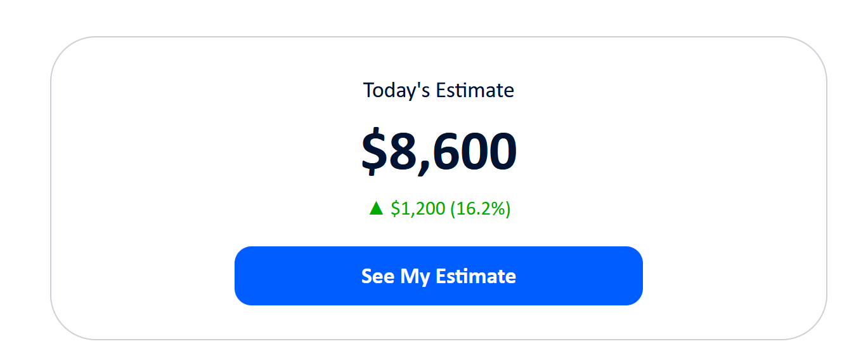The image size is (868, 353).
Task: Click the word "Today's" in the heading
Action: click(397, 90)
